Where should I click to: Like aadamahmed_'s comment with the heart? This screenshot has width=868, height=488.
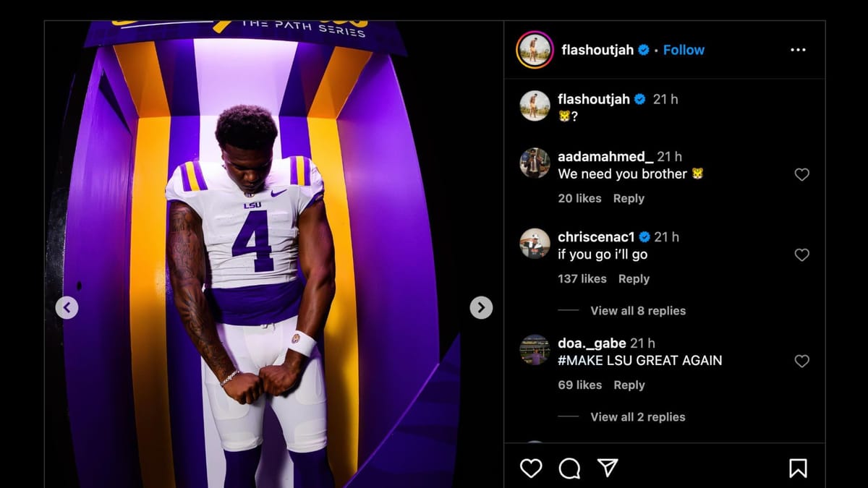coord(801,174)
